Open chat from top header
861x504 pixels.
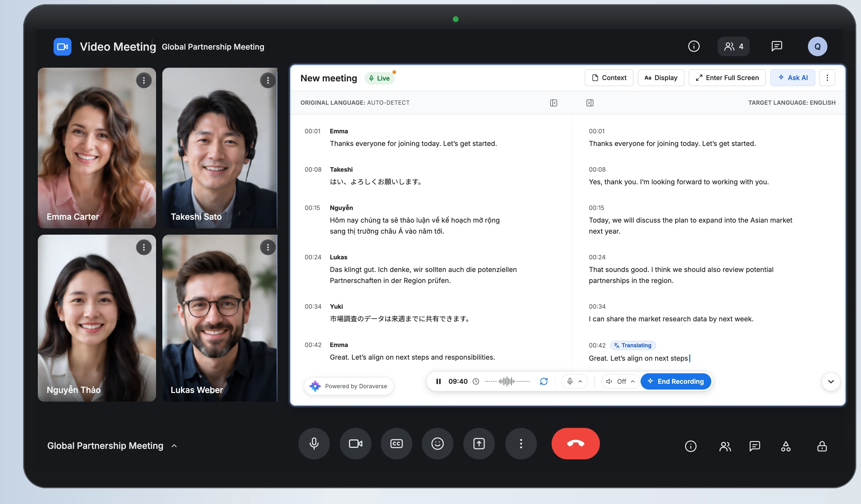coord(777,46)
